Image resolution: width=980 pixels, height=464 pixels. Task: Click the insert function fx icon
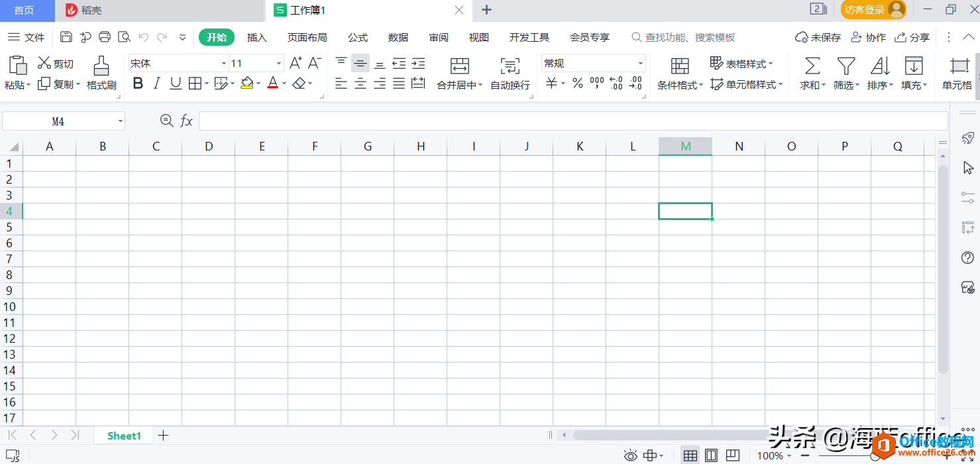click(187, 121)
